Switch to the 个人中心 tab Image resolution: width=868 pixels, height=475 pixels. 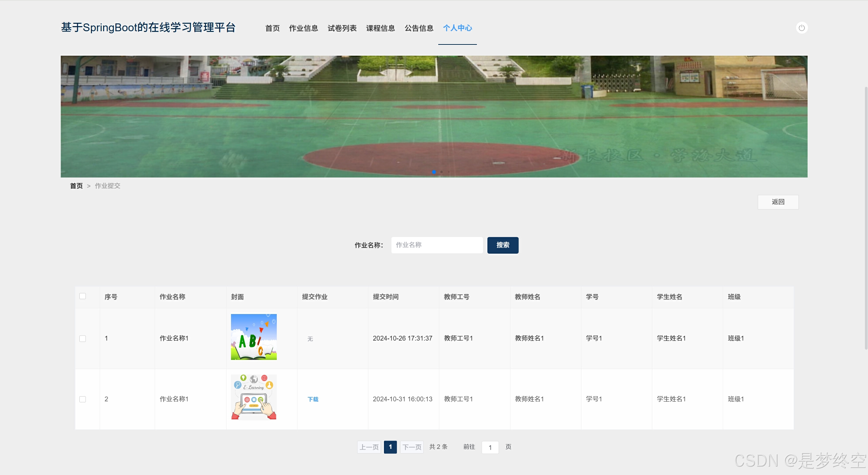click(x=457, y=28)
